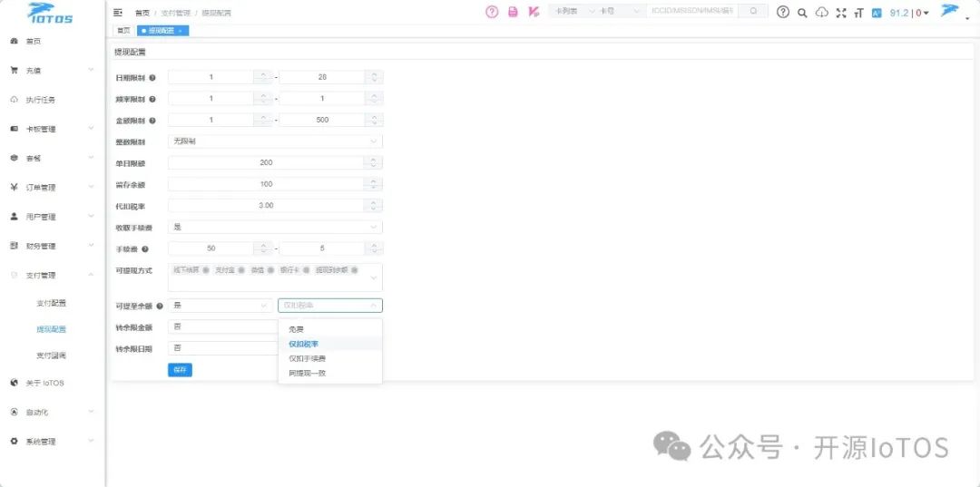Toggle the sidebar collapse hamburger icon

117,13
